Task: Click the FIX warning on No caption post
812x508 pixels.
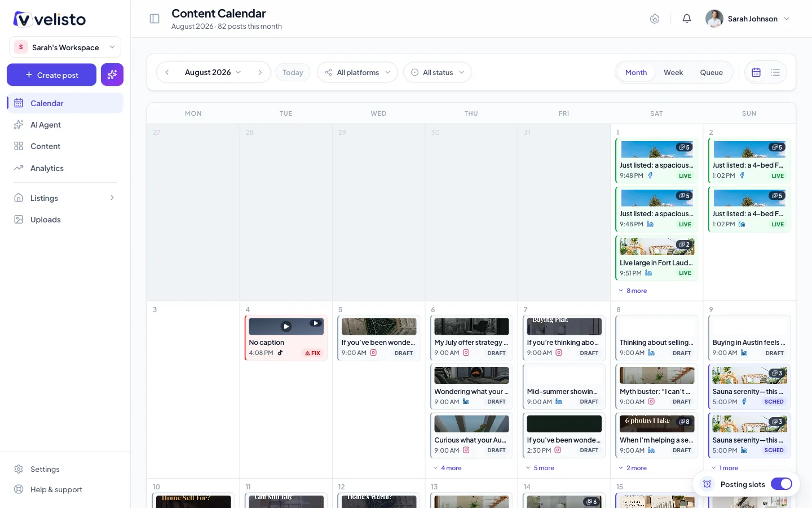Action: click(x=312, y=353)
